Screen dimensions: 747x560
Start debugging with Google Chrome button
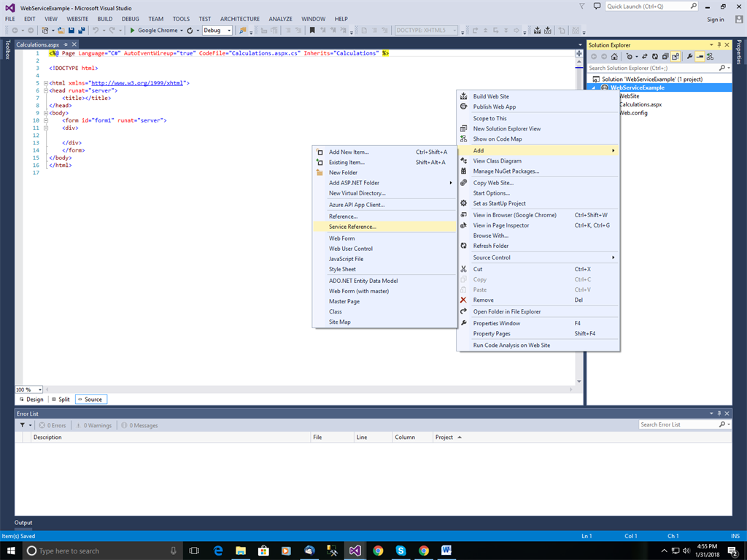coord(153,31)
